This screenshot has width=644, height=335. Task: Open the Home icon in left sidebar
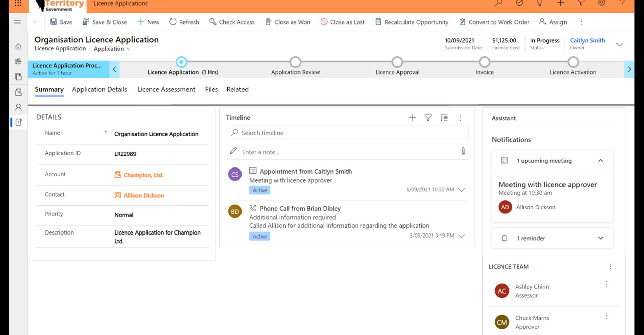tap(18, 47)
